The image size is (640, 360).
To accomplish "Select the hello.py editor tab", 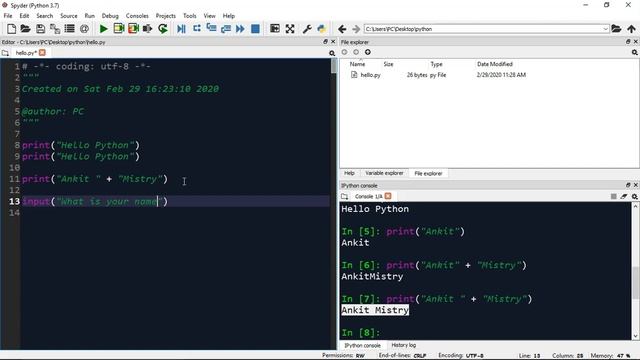I will point(26,53).
